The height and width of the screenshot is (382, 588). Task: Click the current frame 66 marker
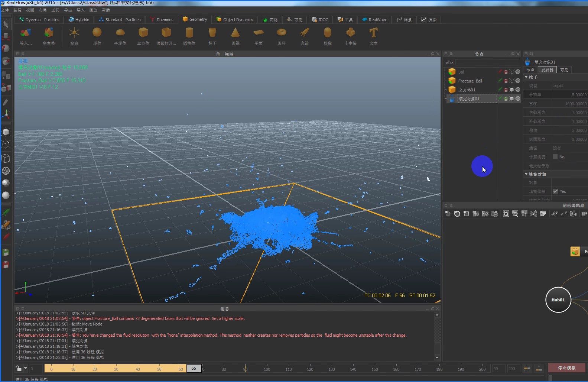194,368
